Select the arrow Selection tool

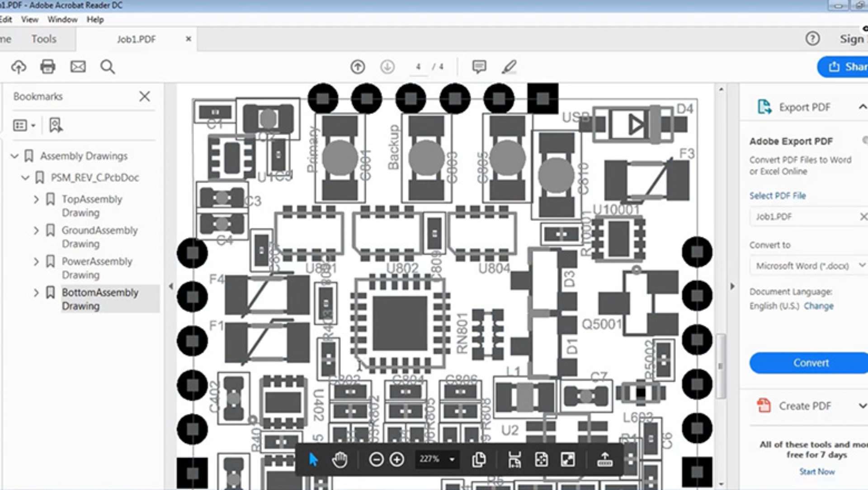313,459
